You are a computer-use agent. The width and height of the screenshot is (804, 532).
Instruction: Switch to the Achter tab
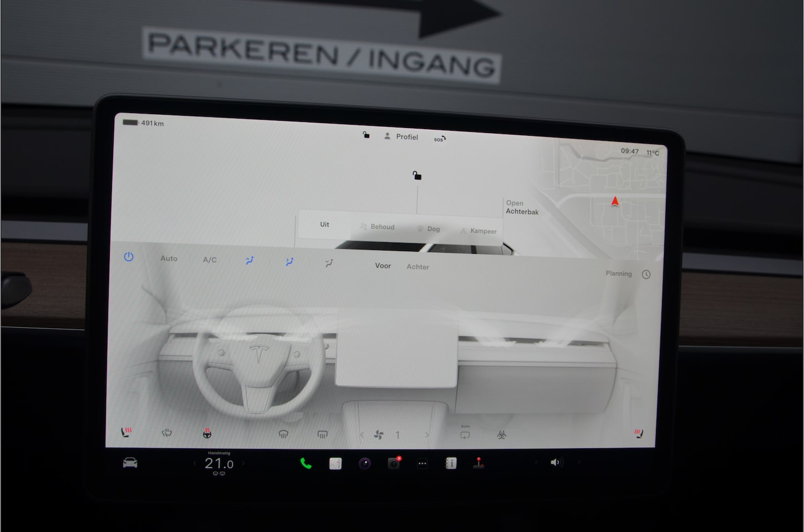[418, 267]
